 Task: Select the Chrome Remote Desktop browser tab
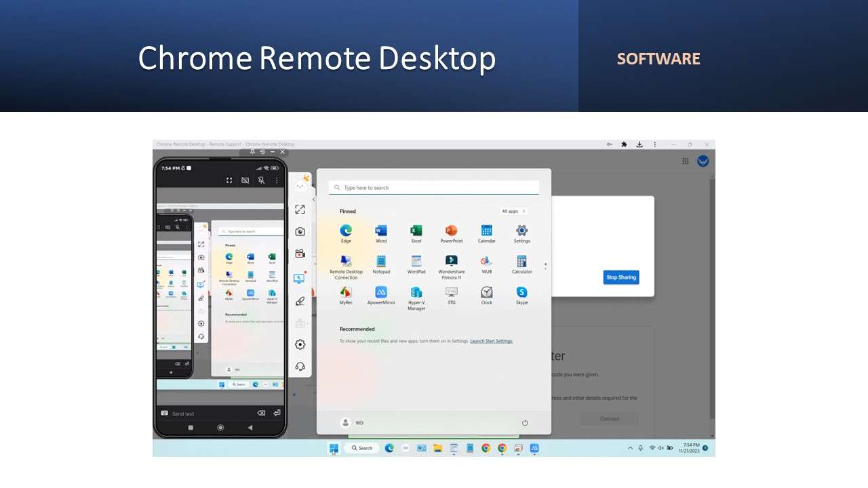tap(224, 144)
